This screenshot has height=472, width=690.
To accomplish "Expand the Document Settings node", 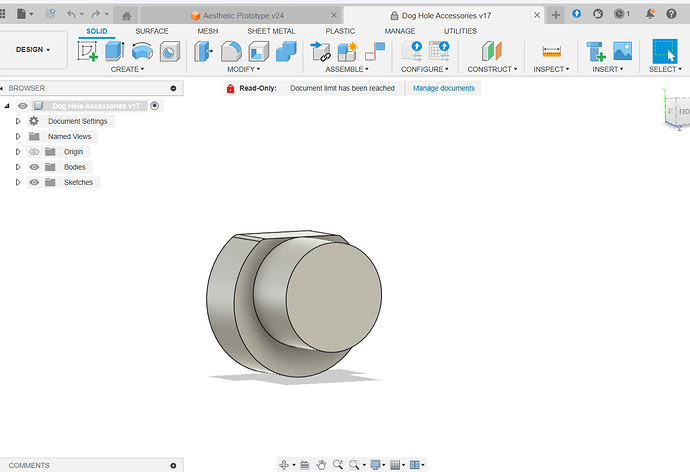I will tap(18, 121).
